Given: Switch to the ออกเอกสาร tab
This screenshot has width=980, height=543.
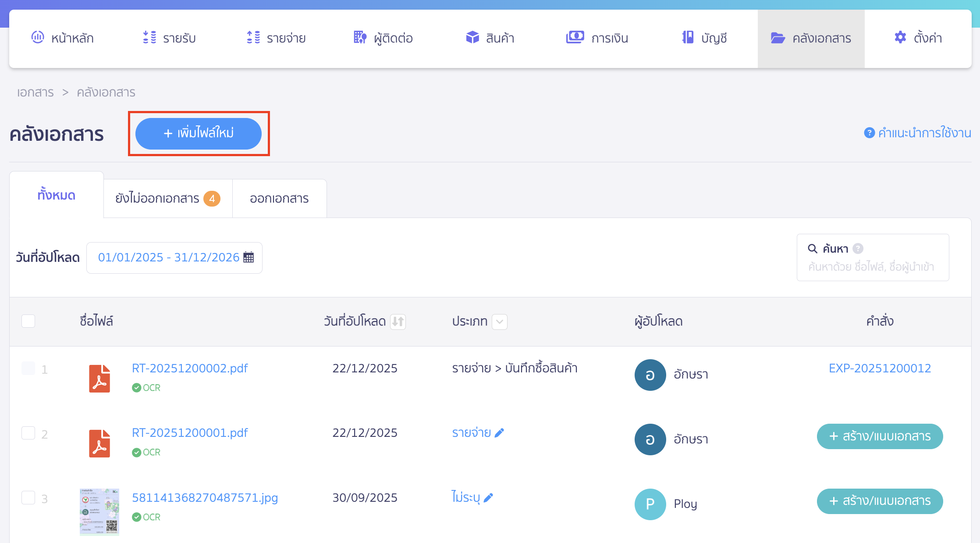Looking at the screenshot, I should click(x=279, y=198).
